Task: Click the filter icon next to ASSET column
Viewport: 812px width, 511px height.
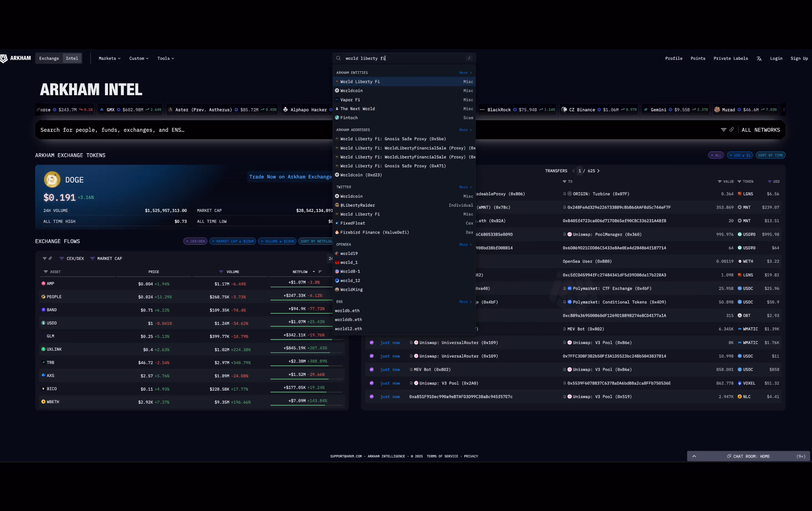Action: coord(46,272)
